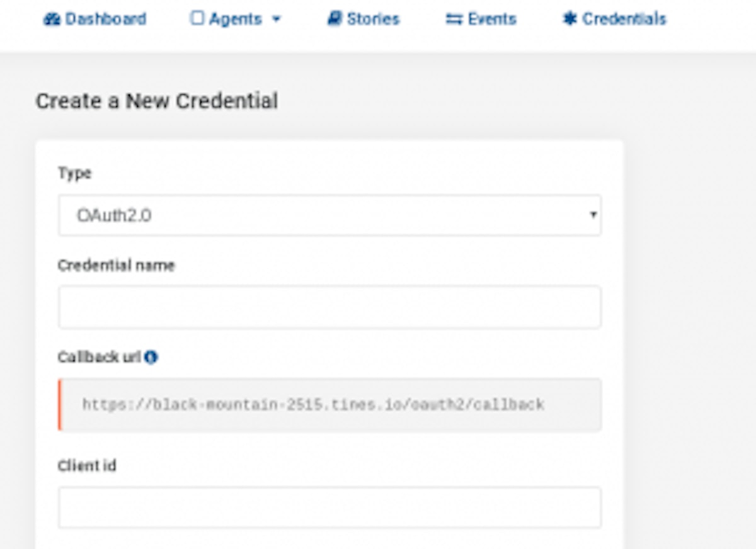The width and height of the screenshot is (756, 549).
Task: Expand the Agents dropdown caret
Action: [x=276, y=20]
